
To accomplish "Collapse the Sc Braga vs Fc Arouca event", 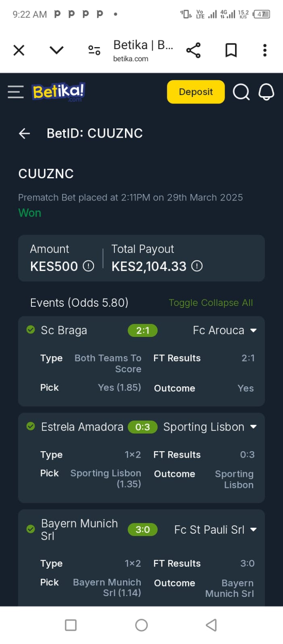I will coord(254,330).
